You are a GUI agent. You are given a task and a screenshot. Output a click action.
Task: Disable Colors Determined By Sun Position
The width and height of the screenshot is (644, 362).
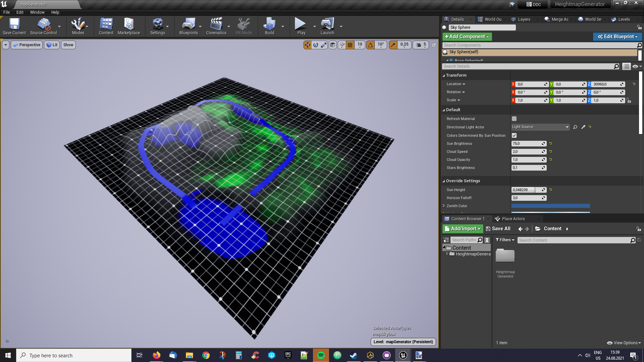click(514, 135)
